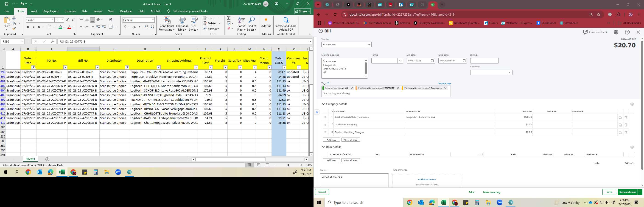Collapse the Item details section
The height and width of the screenshot is (207, 644).
click(x=324, y=147)
